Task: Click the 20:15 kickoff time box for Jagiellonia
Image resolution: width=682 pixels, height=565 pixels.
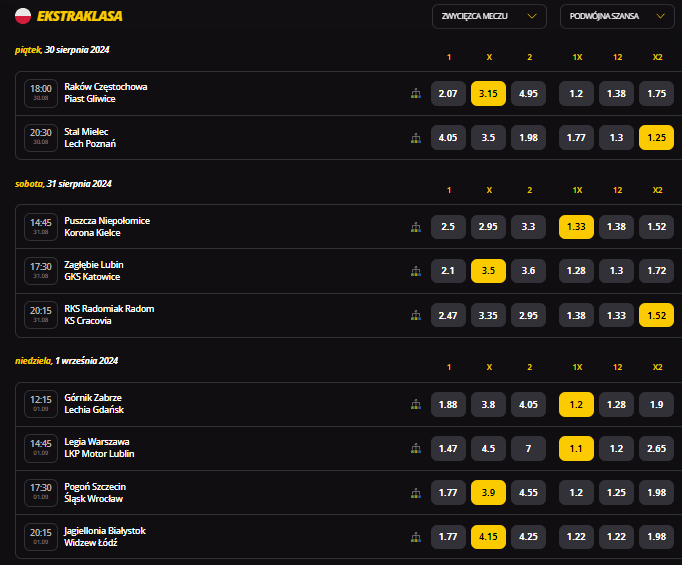Action: point(41,537)
